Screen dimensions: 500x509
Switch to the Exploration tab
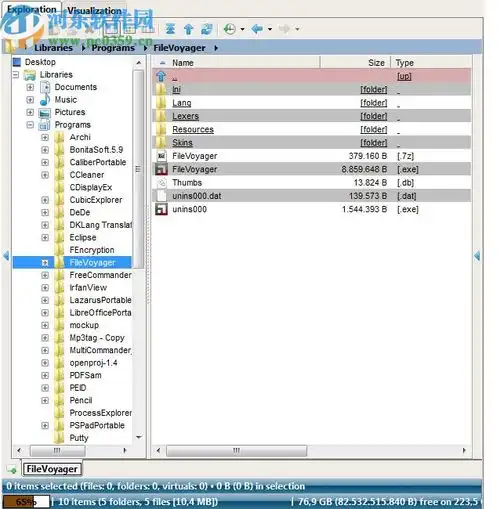tap(32, 10)
